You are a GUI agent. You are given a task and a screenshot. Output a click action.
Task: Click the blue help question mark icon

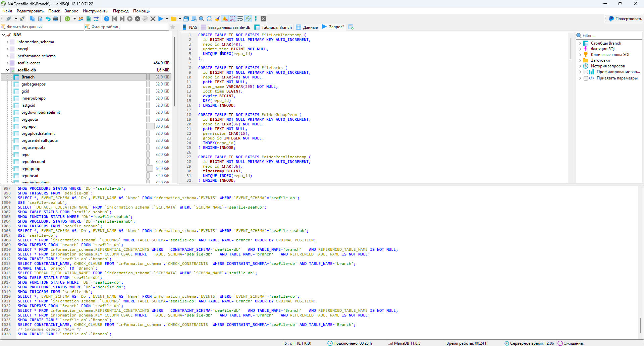coord(106,19)
